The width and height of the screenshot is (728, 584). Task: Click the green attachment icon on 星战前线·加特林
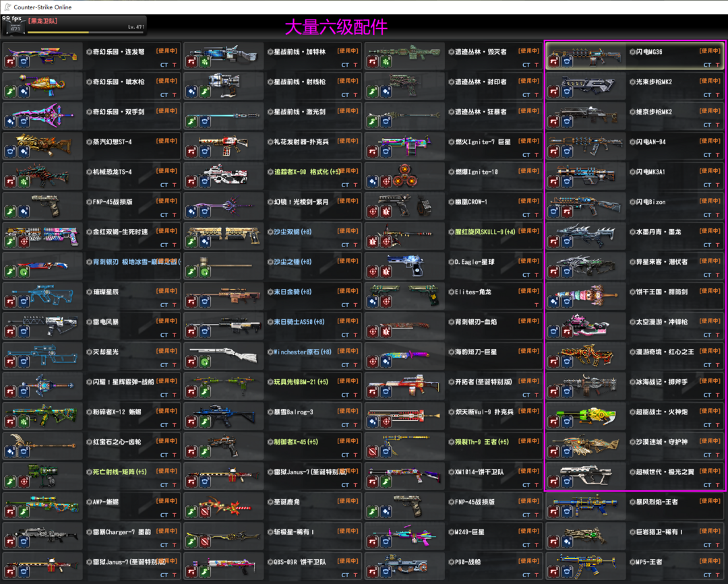click(x=204, y=61)
